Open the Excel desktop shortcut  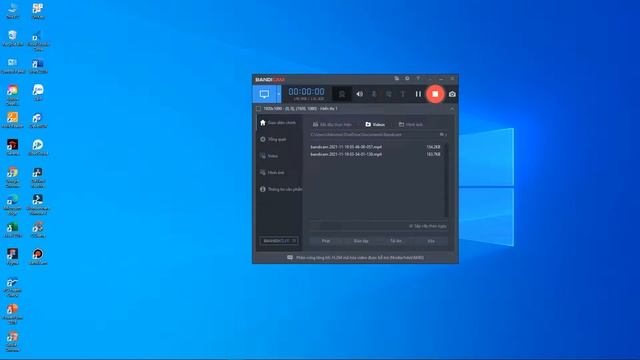(x=13, y=230)
